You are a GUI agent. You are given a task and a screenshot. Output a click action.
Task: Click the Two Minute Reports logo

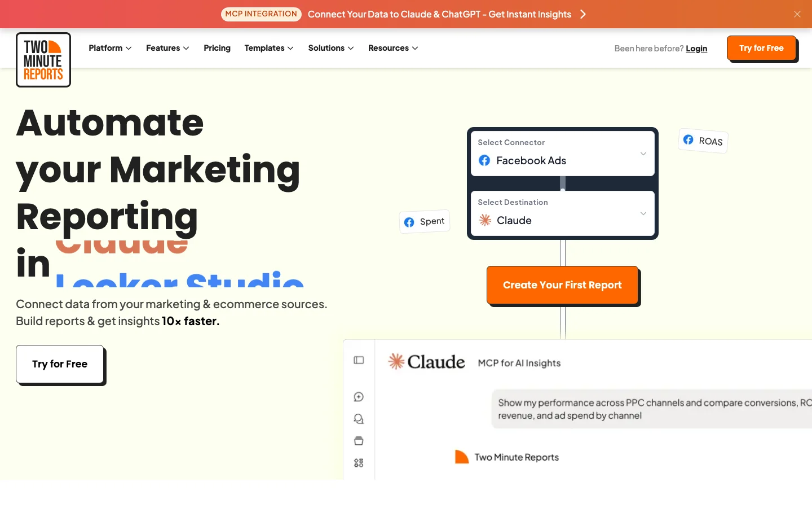click(x=43, y=60)
